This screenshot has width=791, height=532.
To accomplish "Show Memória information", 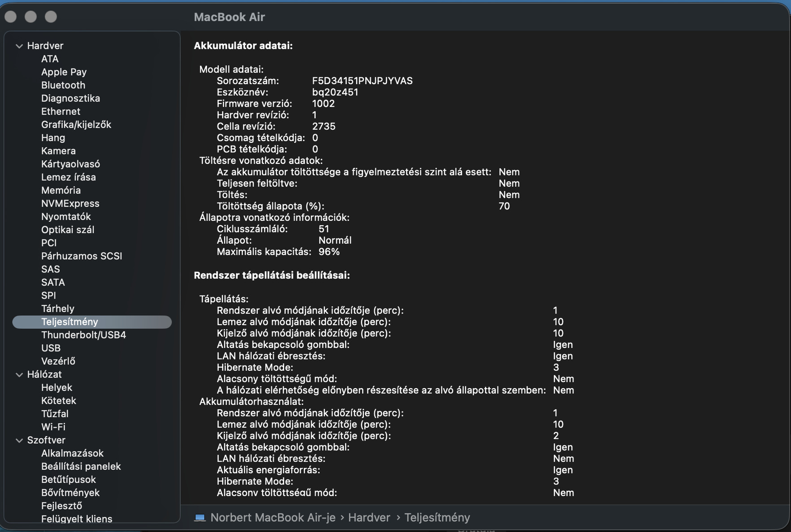I will coord(61,190).
